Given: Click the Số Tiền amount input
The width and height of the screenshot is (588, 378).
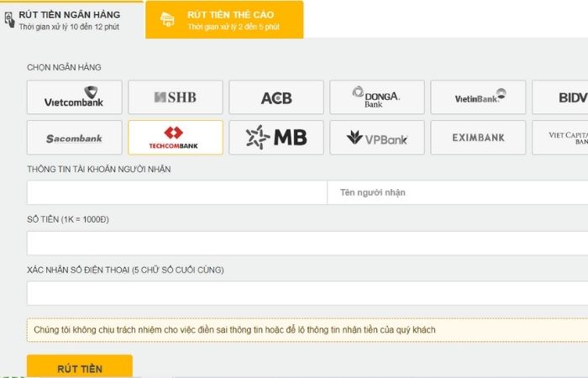Looking at the screenshot, I should point(307,243).
